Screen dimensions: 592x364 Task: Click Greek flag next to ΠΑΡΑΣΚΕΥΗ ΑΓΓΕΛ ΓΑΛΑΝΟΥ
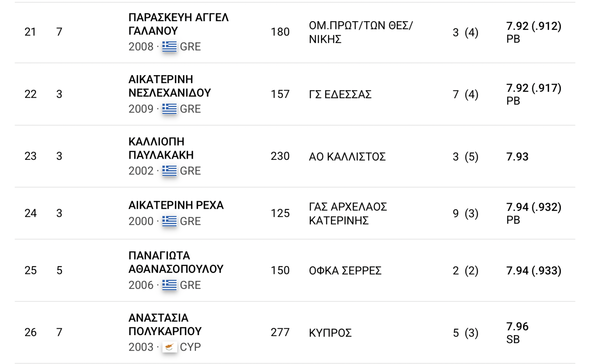click(x=169, y=47)
